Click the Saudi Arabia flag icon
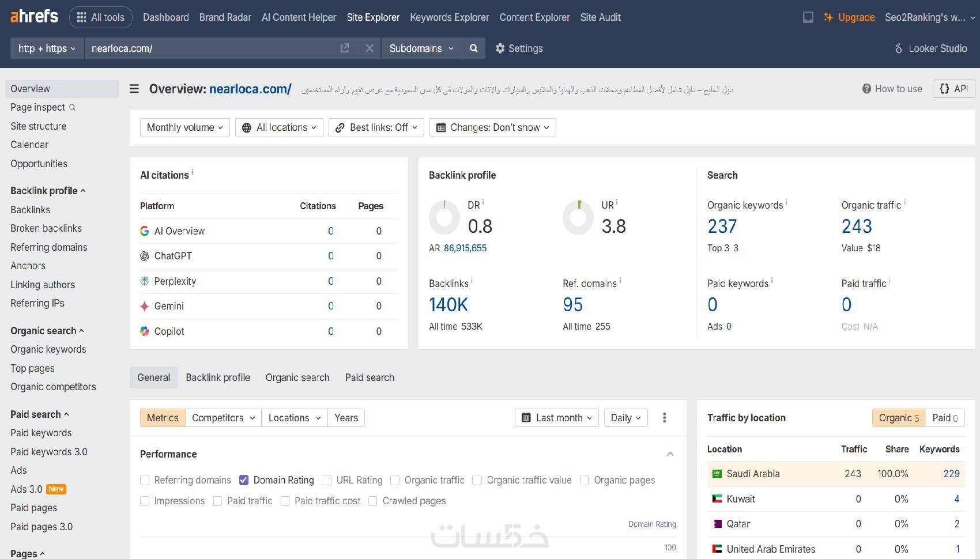This screenshot has height=559, width=980. [x=717, y=474]
